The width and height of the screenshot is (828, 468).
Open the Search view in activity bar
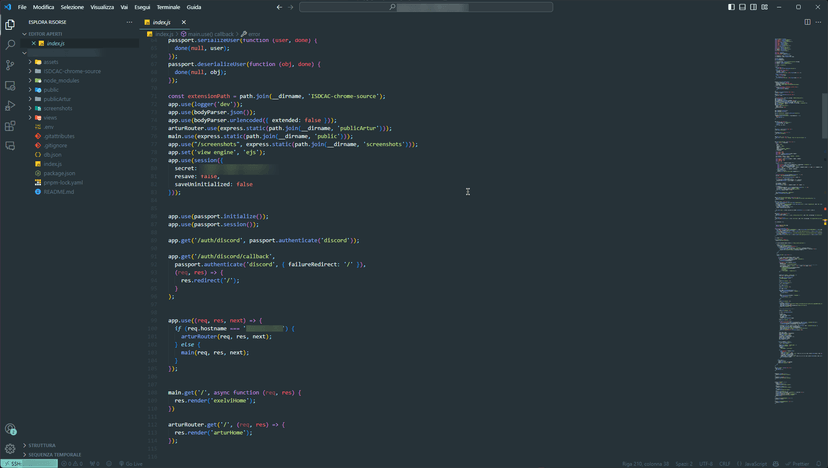click(x=10, y=45)
